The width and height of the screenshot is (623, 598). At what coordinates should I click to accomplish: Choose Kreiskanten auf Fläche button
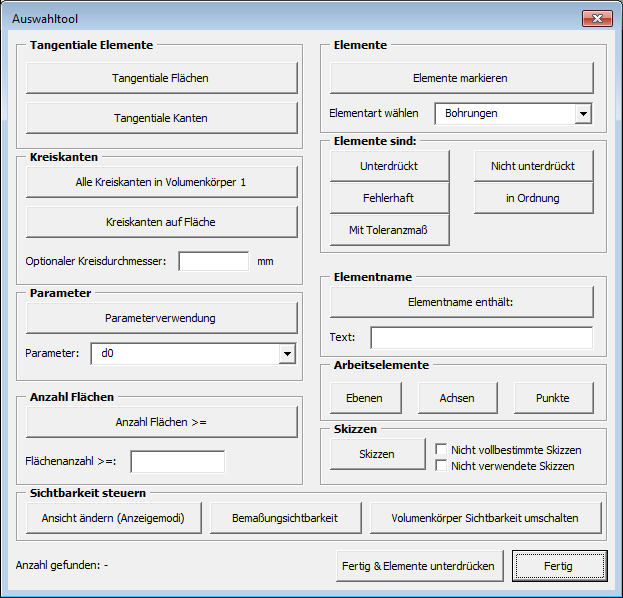click(162, 222)
